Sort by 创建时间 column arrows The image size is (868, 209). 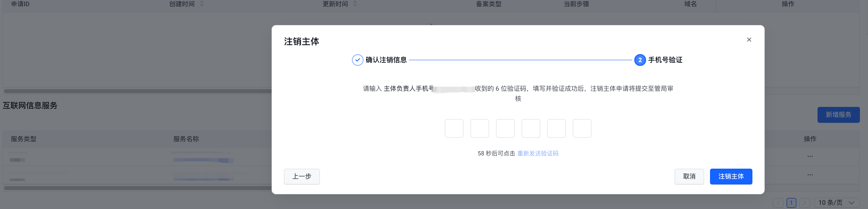(x=201, y=4)
